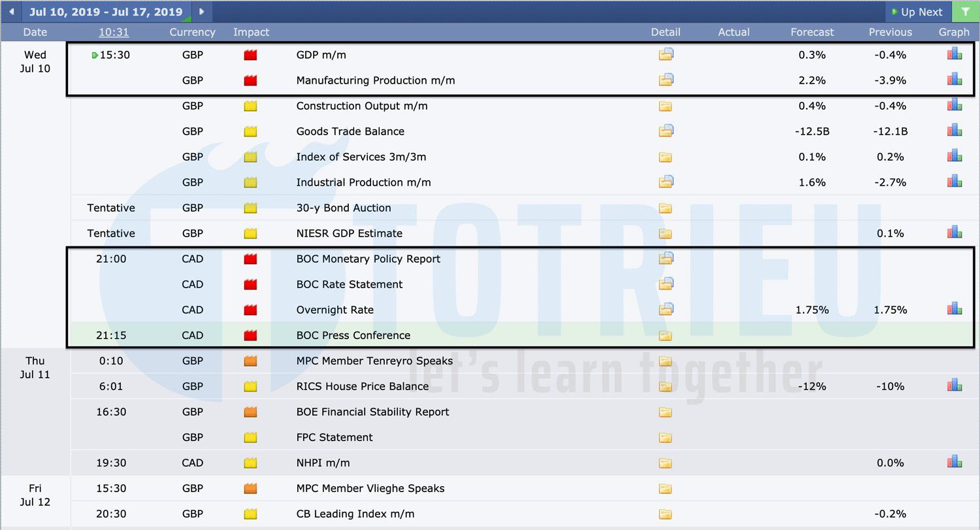Screen dimensions: 980x530
Task: Open the Detail icon for Overnight Rate
Action: coord(666,309)
